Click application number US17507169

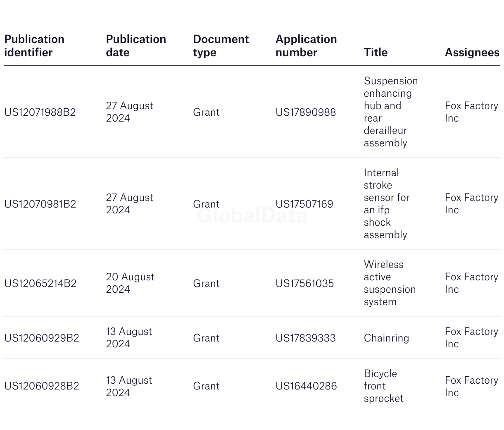(x=304, y=204)
